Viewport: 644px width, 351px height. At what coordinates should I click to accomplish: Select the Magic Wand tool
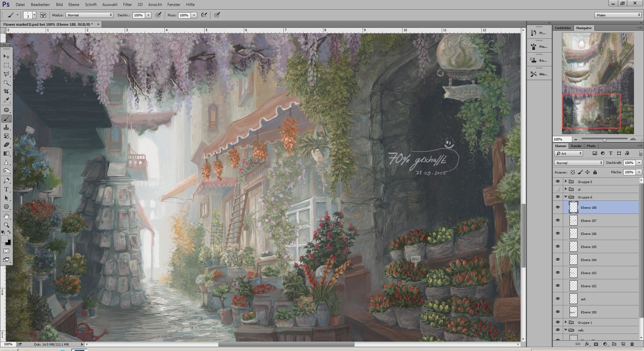coord(6,83)
